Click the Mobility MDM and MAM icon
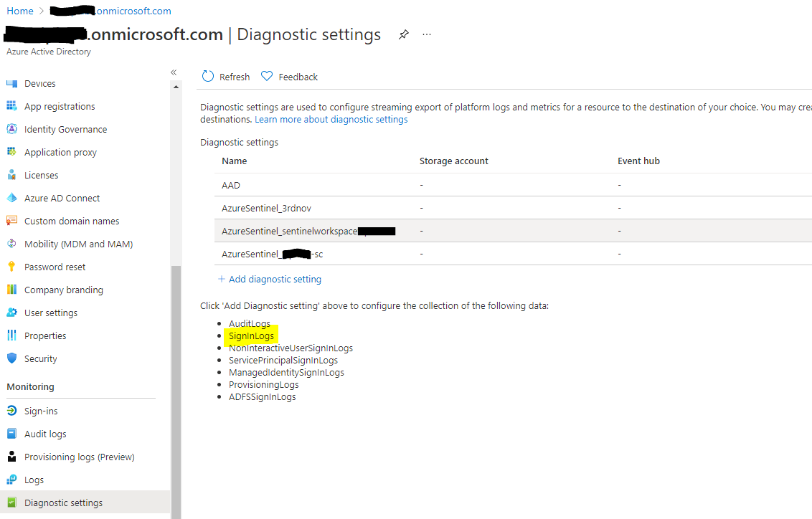The width and height of the screenshot is (812, 519). click(x=11, y=244)
